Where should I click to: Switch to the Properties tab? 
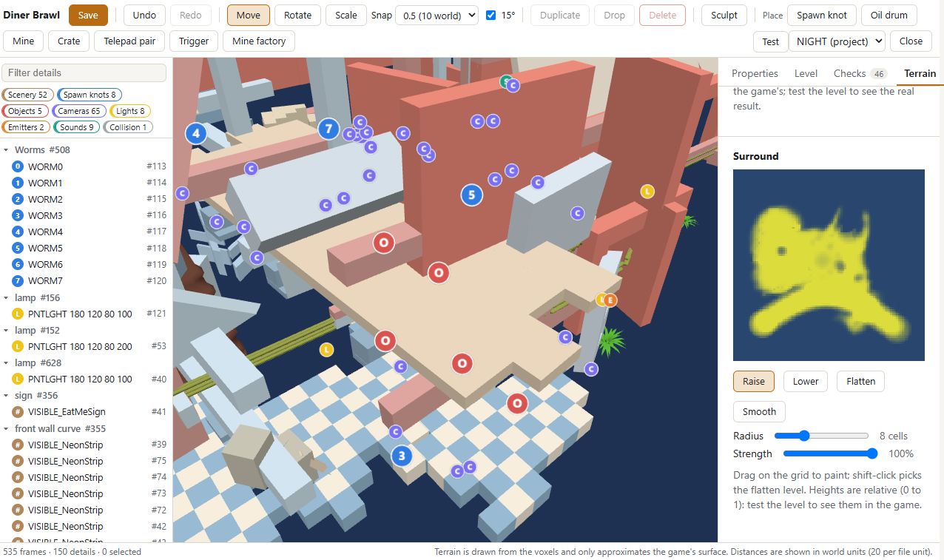pos(755,73)
